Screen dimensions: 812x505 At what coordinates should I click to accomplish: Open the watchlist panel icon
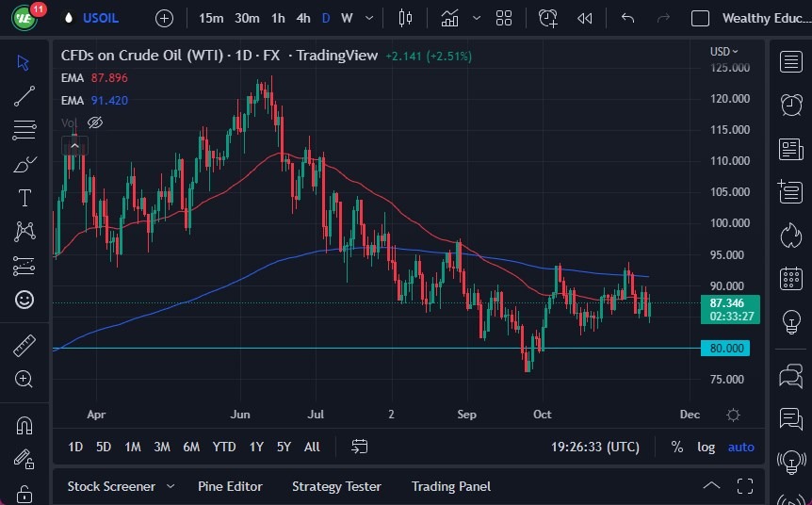(x=791, y=62)
